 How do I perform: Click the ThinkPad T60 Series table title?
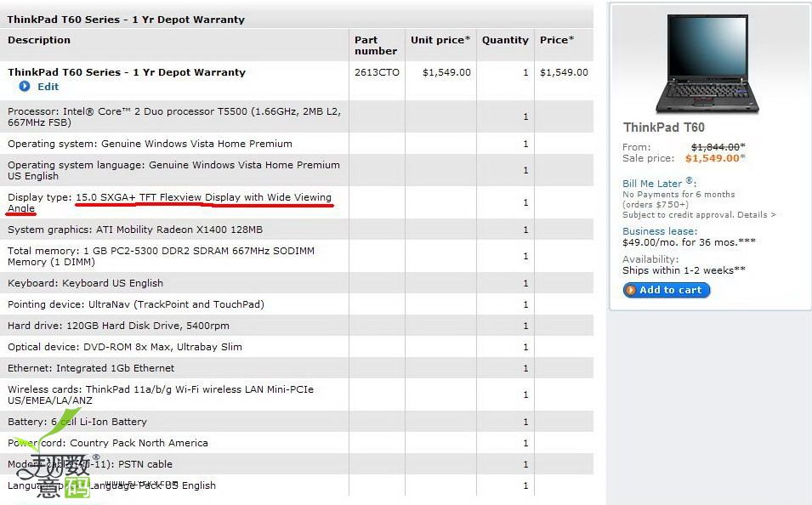(126, 20)
